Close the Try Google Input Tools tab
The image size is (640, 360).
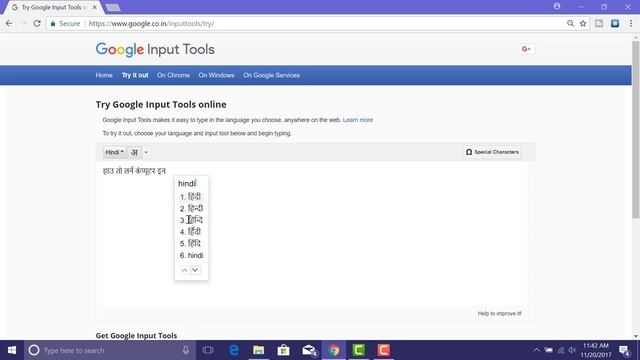[95, 7]
